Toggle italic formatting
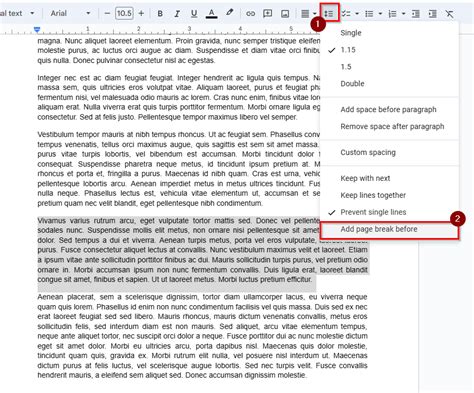Viewport: 474px width, 393px height. point(177,13)
